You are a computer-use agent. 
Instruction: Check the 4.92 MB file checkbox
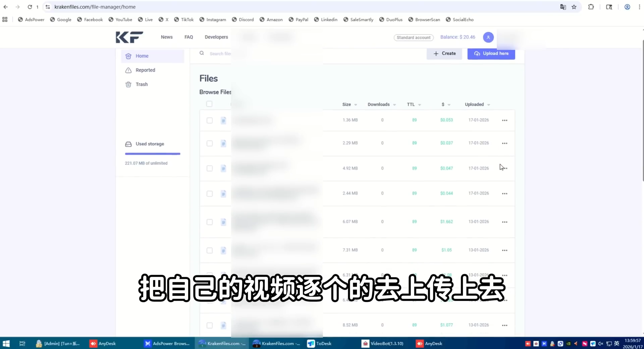pos(210,168)
